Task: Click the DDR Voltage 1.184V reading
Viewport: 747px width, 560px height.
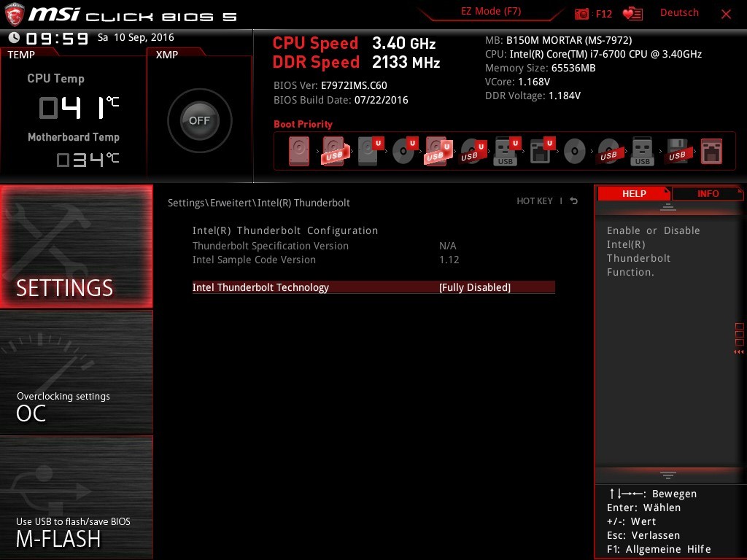Action: point(533,96)
